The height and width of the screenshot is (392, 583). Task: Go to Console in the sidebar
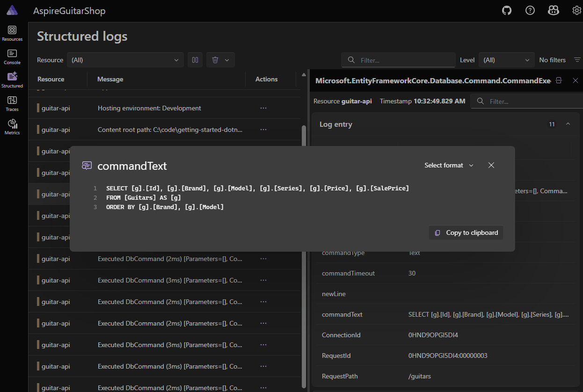(x=12, y=57)
